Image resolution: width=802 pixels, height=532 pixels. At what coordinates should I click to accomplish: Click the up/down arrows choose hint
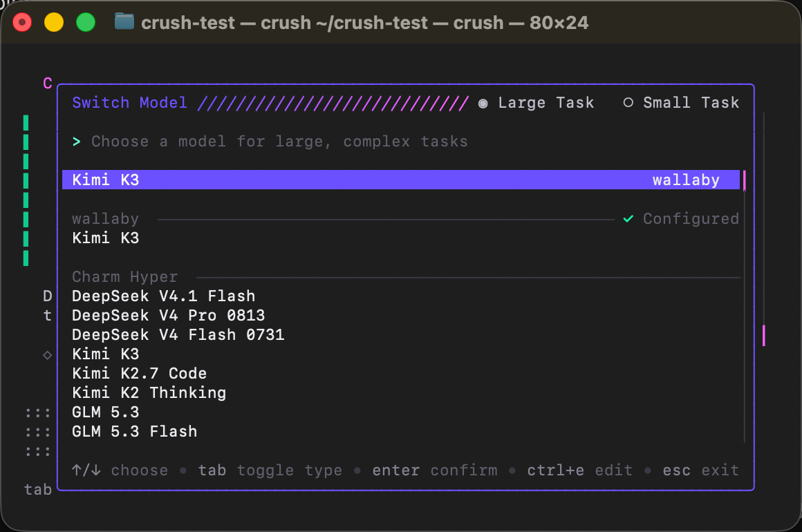click(x=120, y=470)
